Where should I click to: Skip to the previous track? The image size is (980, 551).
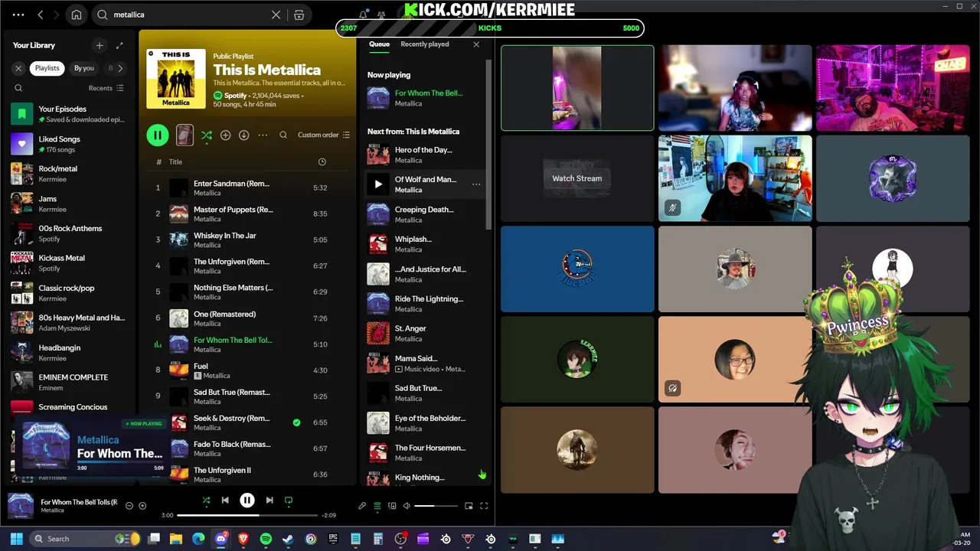(x=225, y=500)
